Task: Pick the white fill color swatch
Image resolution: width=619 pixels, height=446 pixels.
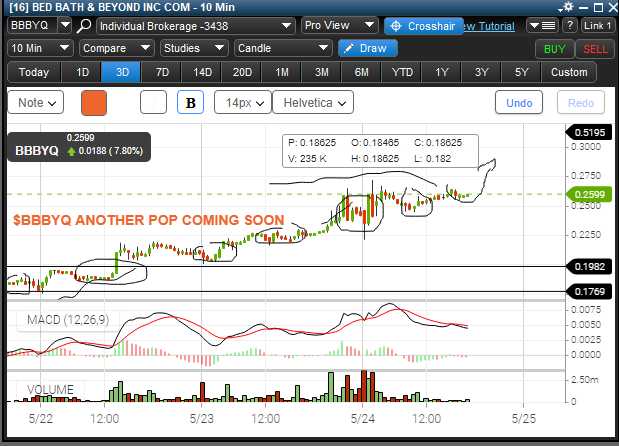Action: tap(153, 102)
